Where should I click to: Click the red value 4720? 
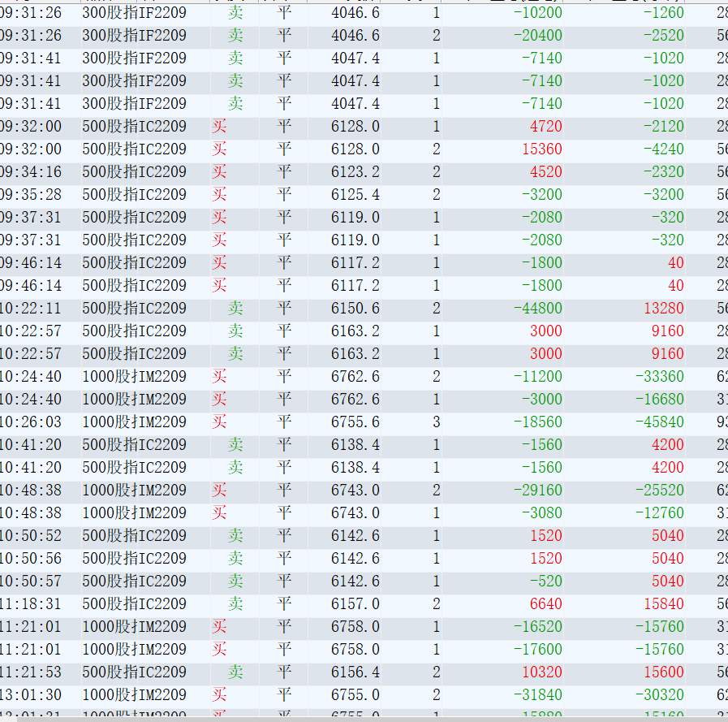coord(546,127)
